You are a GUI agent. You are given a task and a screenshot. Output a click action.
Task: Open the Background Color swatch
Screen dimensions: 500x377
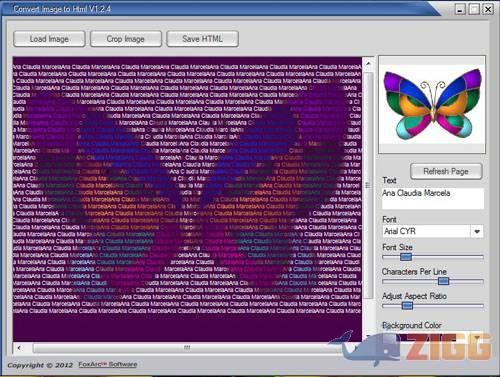coord(433,337)
